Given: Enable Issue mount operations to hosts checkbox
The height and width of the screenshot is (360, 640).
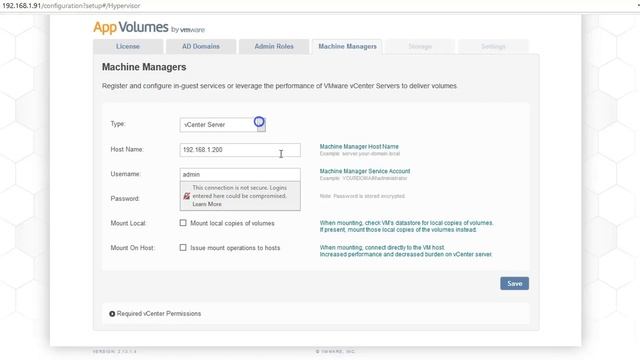Looking at the screenshot, I should [x=183, y=247].
